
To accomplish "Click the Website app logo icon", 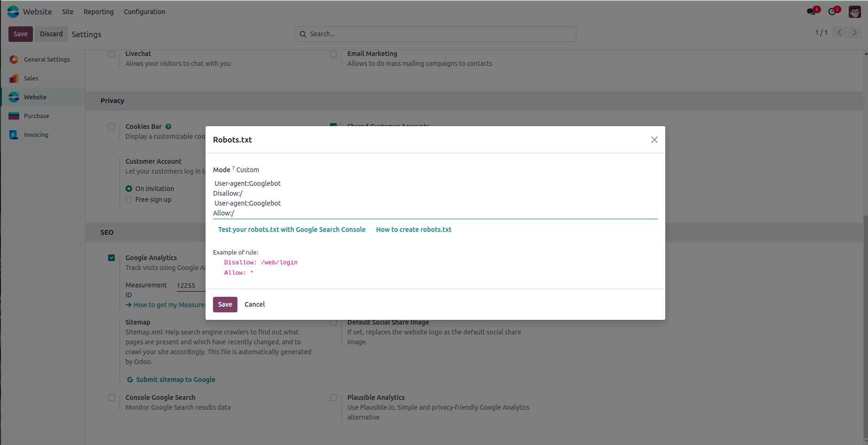I will (13, 12).
